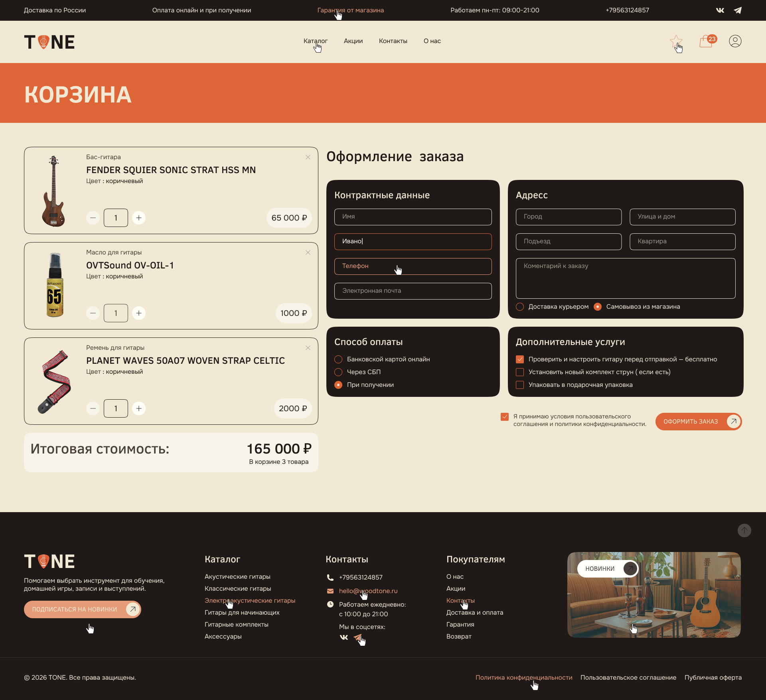This screenshot has height=700, width=766.
Task: Open Гарантия от магазина top bar link
Action: (x=351, y=10)
